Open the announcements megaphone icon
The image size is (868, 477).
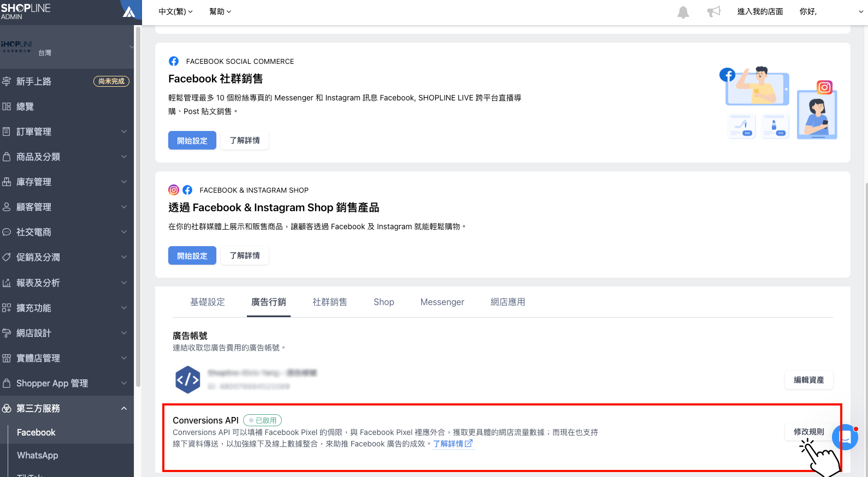[x=714, y=11]
